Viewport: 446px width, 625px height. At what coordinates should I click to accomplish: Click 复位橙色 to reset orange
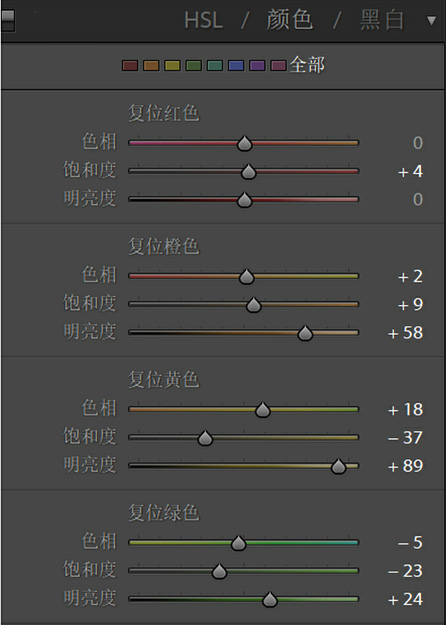(163, 247)
